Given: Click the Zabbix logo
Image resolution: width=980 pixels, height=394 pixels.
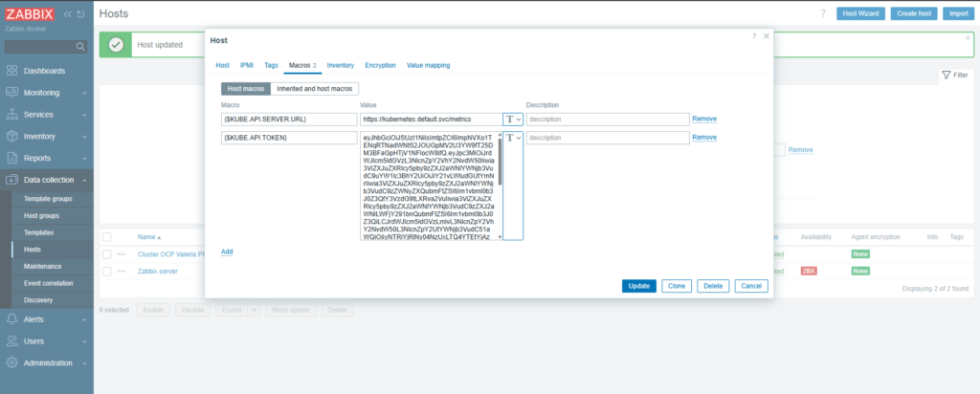Looking at the screenshot, I should (30, 13).
